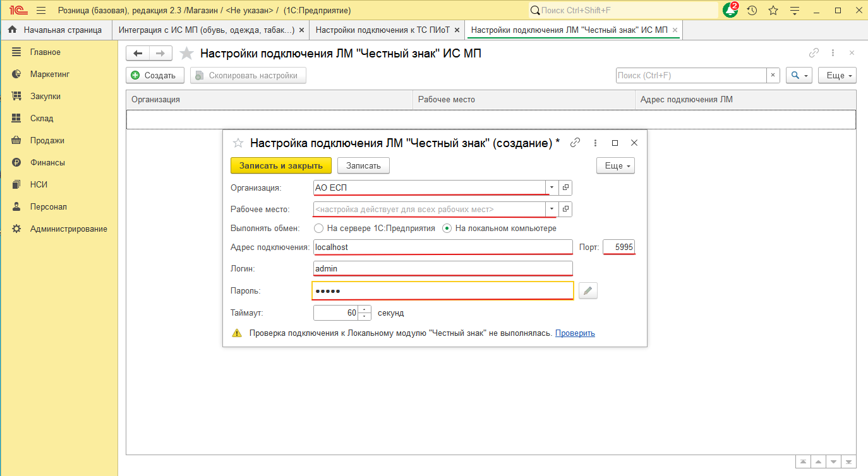Clear the list search field
The height and width of the screenshot is (476, 868).
(x=773, y=75)
